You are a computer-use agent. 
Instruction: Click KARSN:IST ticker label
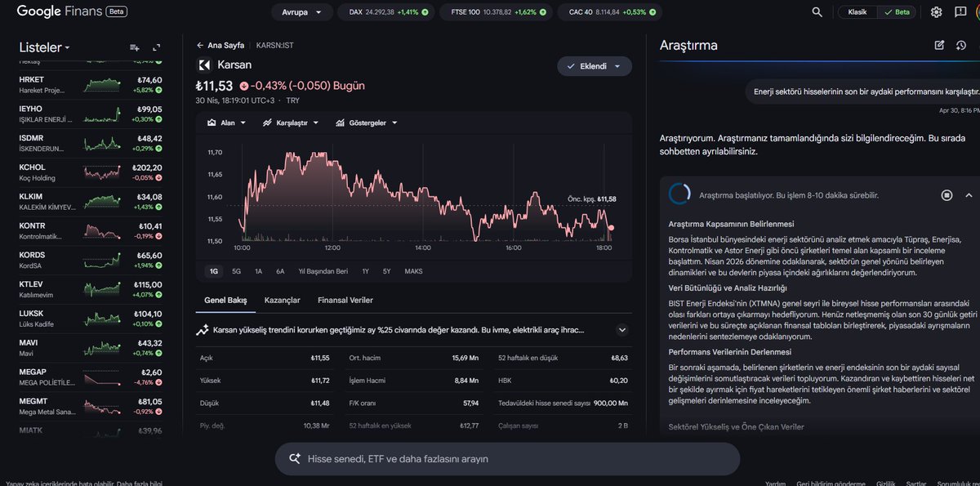coord(274,46)
